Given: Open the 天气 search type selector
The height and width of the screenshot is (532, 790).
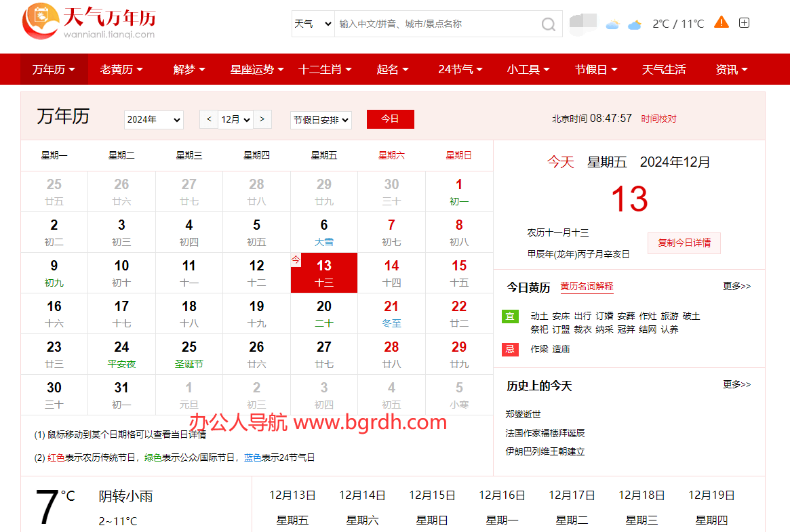Looking at the screenshot, I should tap(313, 24).
